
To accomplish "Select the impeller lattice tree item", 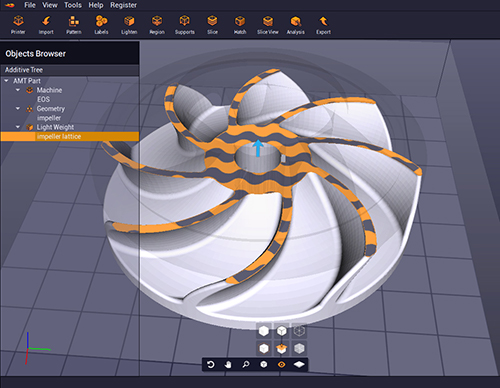I will [69, 136].
